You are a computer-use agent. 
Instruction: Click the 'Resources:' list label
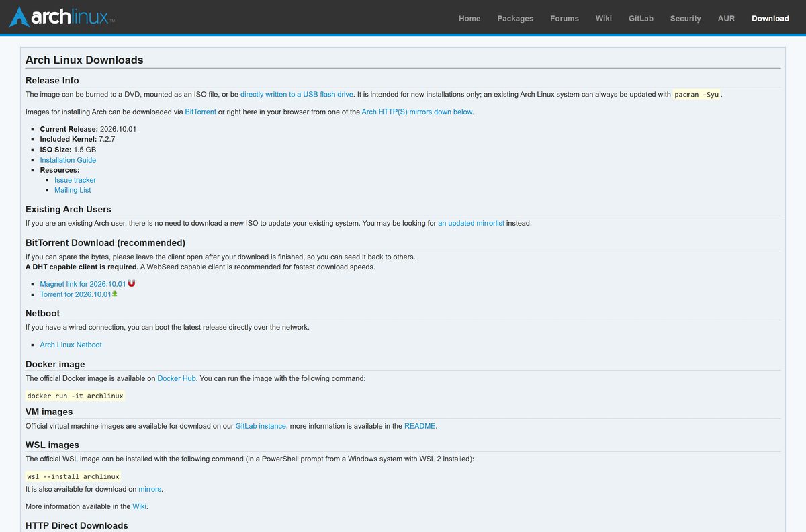coord(60,170)
